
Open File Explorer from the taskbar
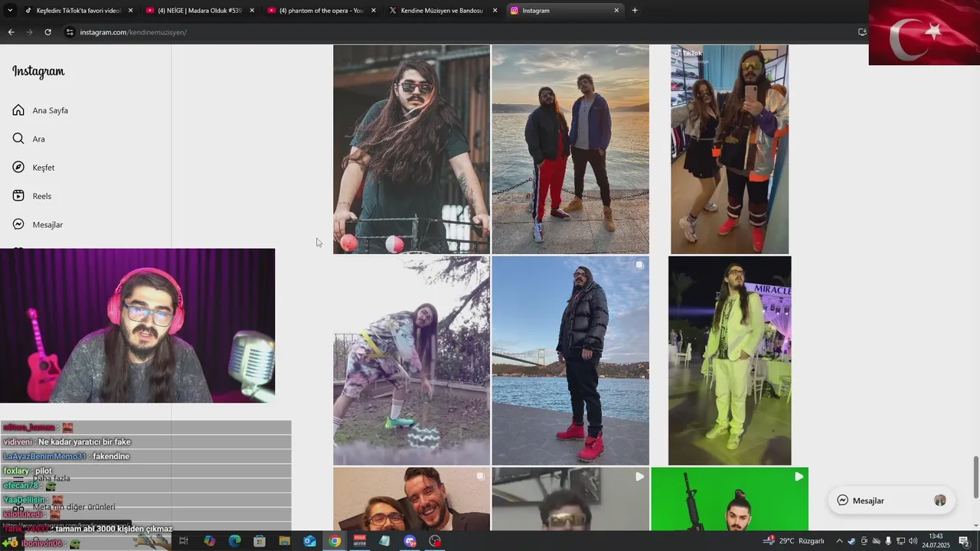click(x=285, y=541)
